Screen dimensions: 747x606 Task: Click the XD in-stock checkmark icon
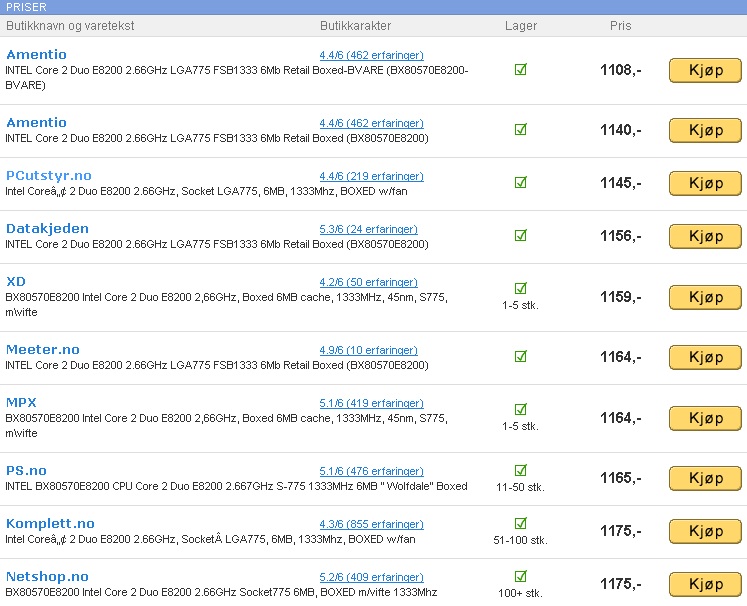point(521,288)
